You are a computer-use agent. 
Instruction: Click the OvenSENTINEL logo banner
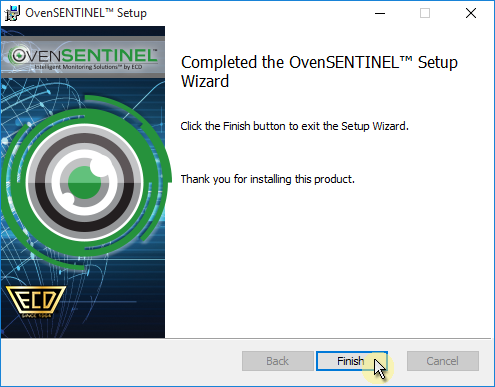pos(83,57)
